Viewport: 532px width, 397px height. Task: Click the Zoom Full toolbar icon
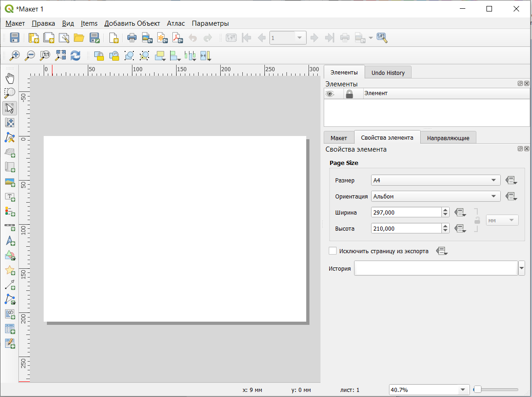[60, 56]
